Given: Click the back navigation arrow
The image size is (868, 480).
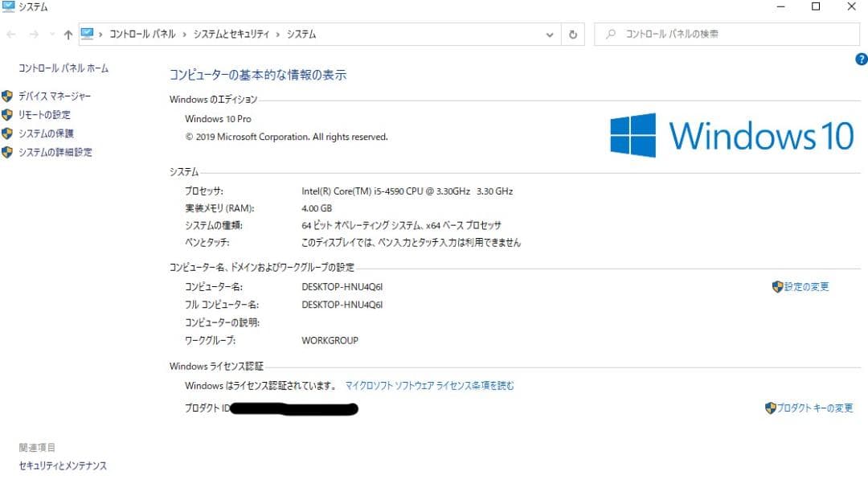Looking at the screenshot, I should (x=10, y=35).
